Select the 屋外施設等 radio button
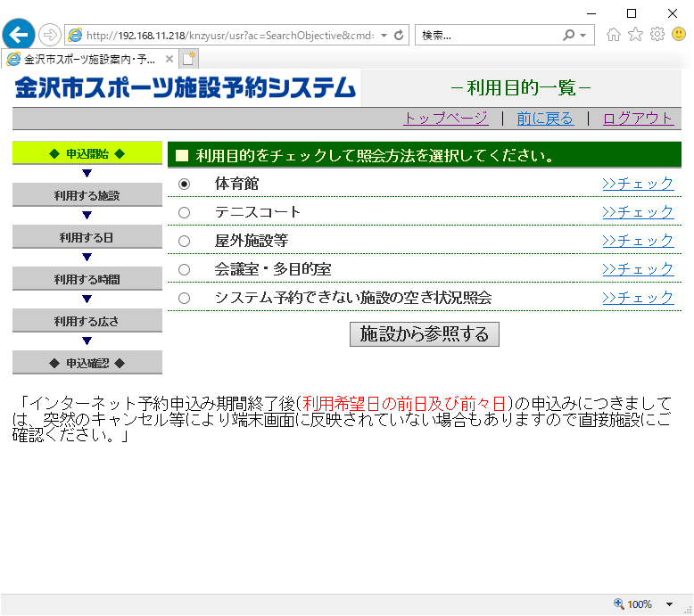The image size is (694, 616). [184, 241]
